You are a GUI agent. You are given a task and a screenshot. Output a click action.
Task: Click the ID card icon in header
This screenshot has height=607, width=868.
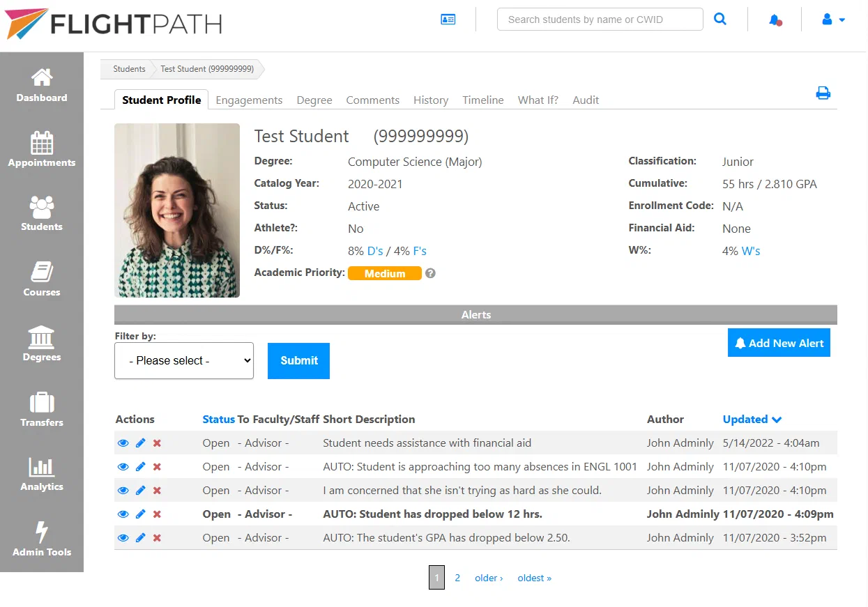448,20
